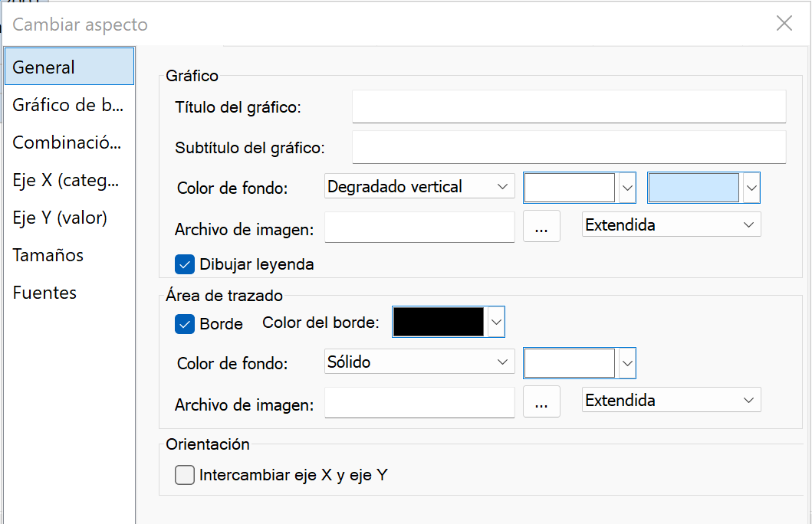This screenshot has height=524, width=812.
Task: Close the Cambiar aspecto dialog
Action: [x=784, y=24]
